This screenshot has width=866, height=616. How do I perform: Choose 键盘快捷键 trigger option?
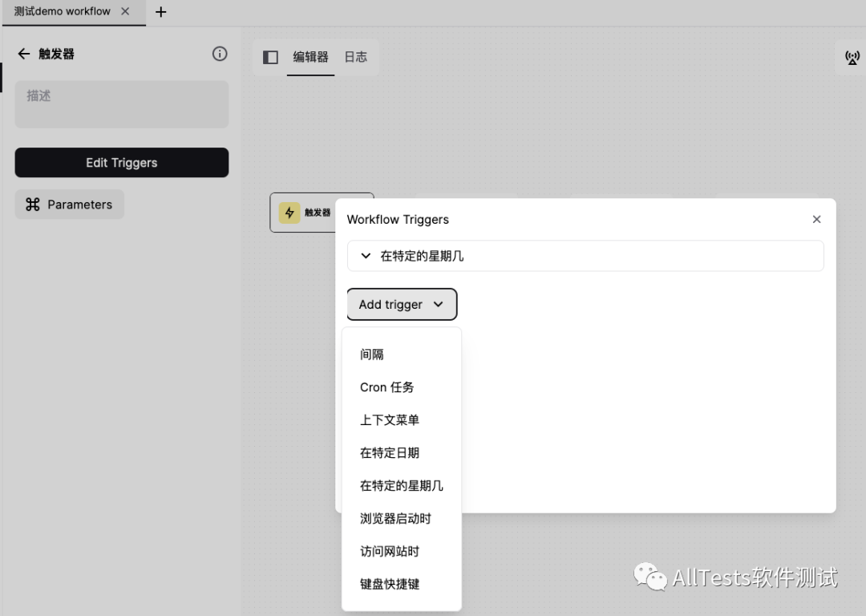390,585
